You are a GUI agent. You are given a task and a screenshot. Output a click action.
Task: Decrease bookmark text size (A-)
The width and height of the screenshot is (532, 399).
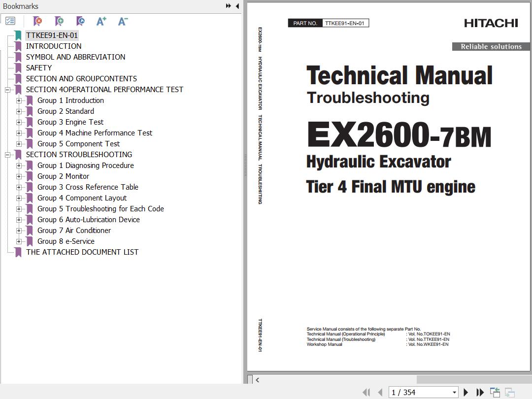[123, 21]
